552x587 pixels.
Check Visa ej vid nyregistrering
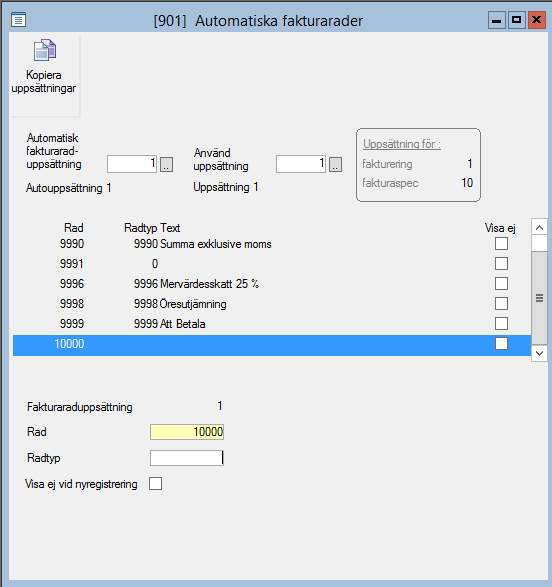click(x=155, y=483)
